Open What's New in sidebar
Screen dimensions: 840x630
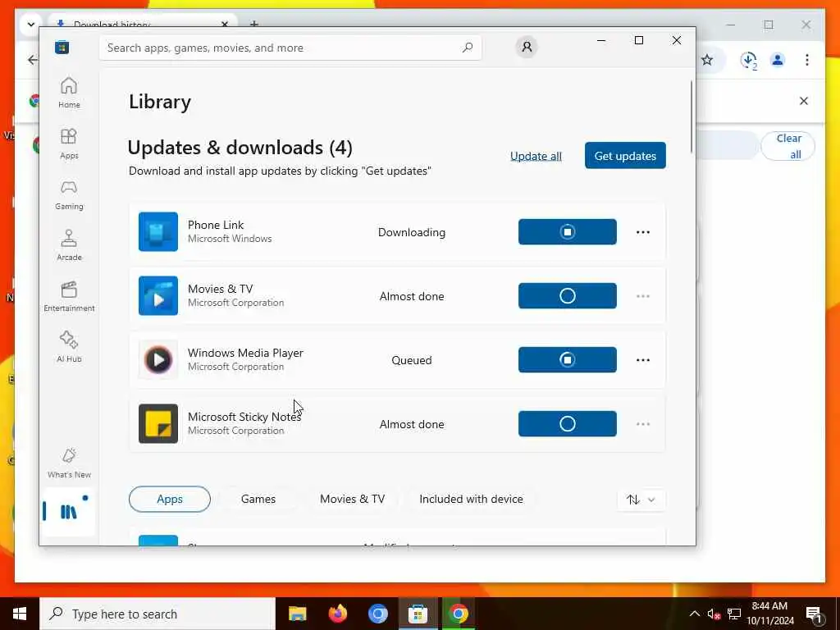[x=69, y=463]
